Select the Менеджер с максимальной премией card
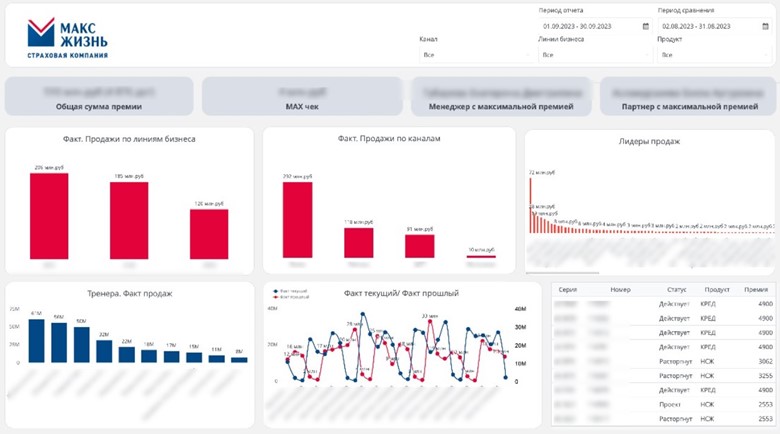Image resolution: width=780 pixels, height=434 pixels. (x=501, y=97)
